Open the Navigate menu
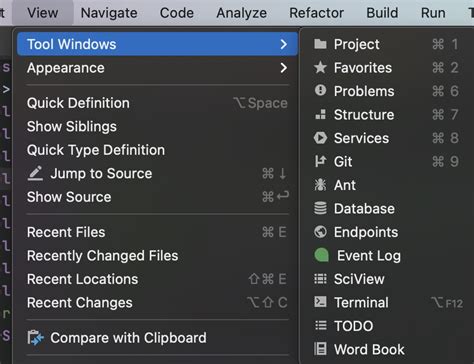Screen dimensions: 474x364 tap(109, 13)
